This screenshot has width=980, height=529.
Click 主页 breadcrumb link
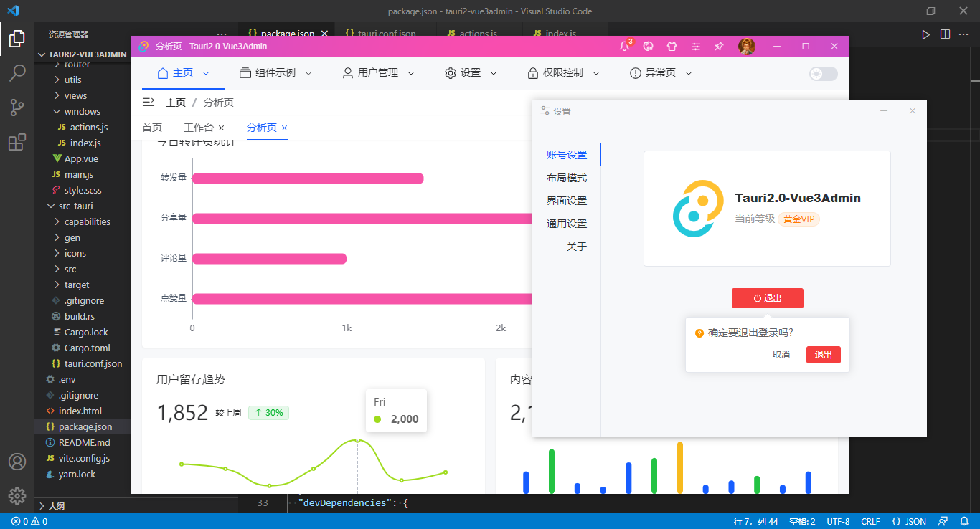[176, 103]
